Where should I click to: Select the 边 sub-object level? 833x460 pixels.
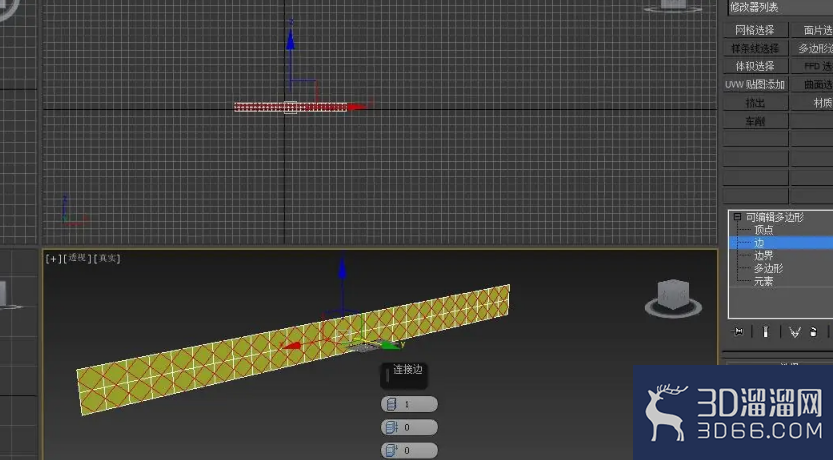(x=781, y=243)
